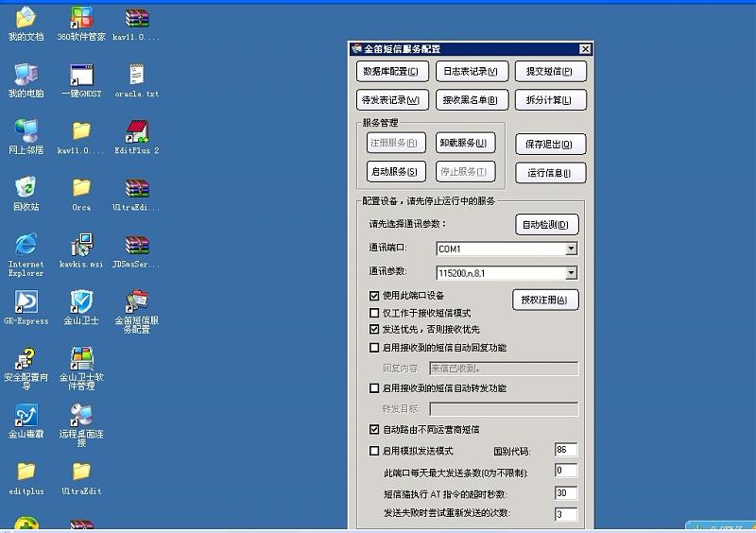This screenshot has height=533, width=756.
Task: Enable the 启用接收到的短信自动回复功能 checkbox
Action: [374, 348]
